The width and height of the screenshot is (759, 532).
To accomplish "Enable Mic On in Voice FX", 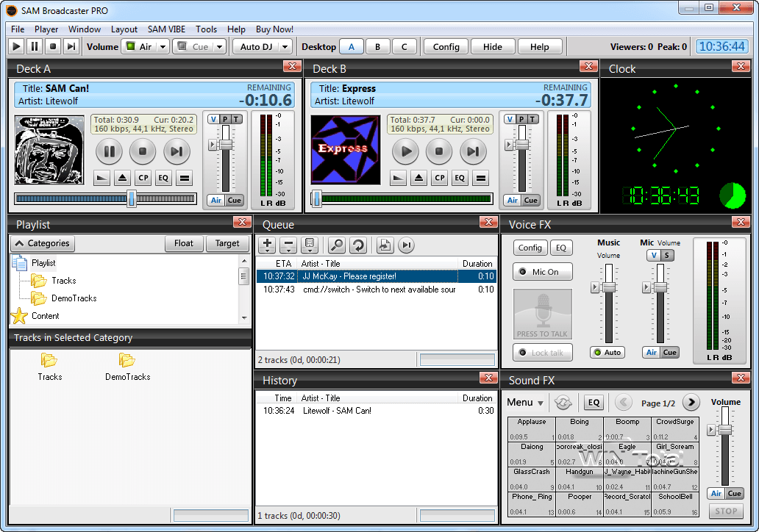I will (542, 271).
